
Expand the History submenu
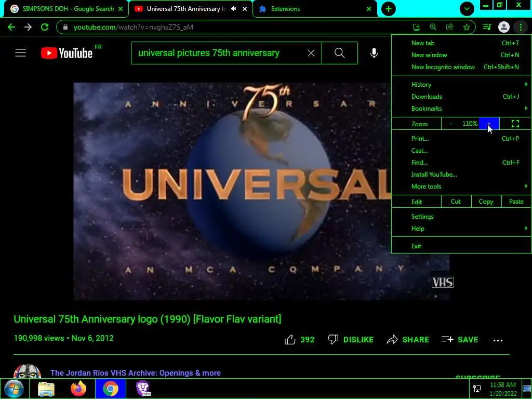tap(461, 85)
